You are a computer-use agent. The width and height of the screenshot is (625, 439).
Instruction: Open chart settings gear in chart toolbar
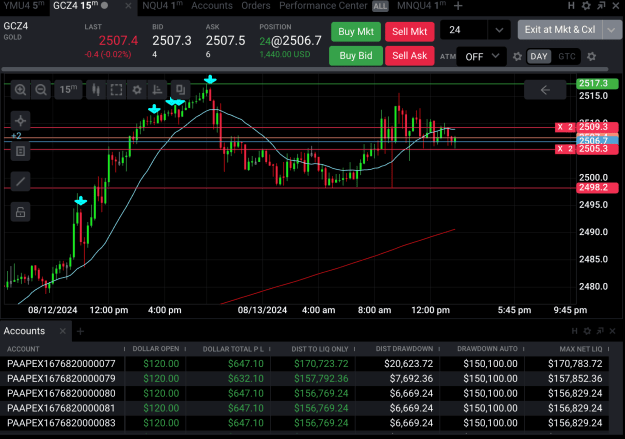pos(137,90)
